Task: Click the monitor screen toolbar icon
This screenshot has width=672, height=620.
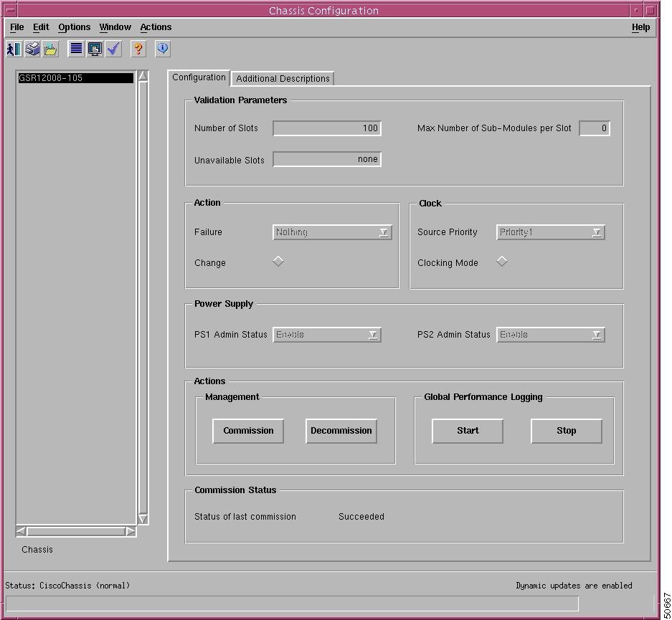Action: [95, 49]
